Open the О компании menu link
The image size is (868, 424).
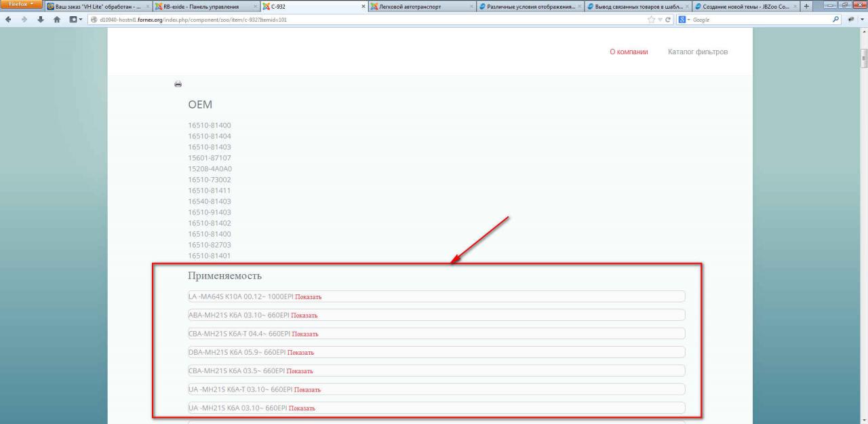point(629,52)
